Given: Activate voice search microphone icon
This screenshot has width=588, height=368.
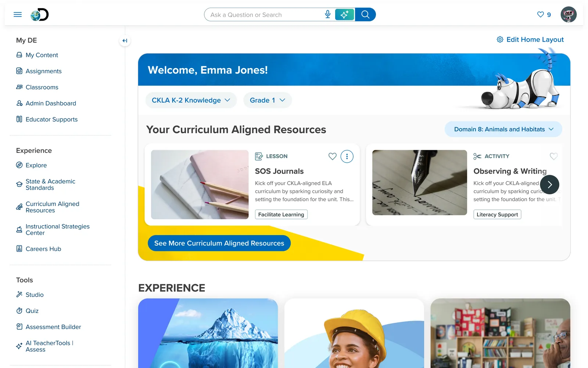Looking at the screenshot, I should [328, 14].
